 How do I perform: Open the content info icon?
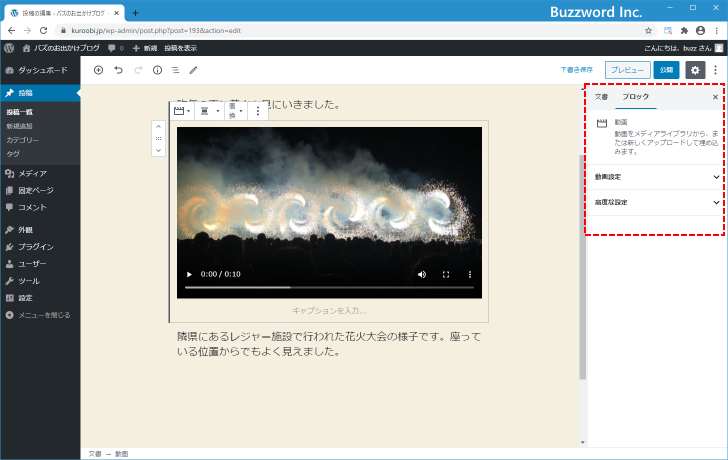[157, 70]
